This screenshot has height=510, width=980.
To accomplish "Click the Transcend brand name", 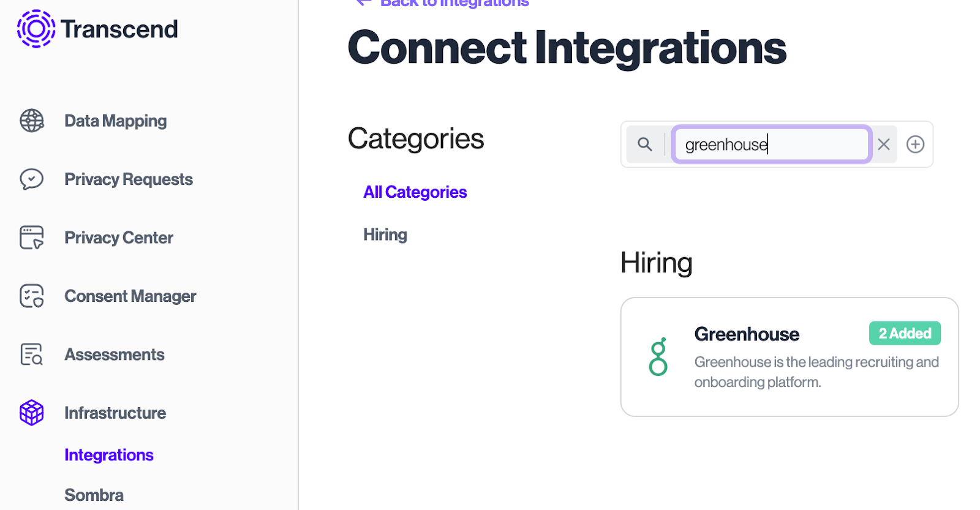I will (x=119, y=29).
